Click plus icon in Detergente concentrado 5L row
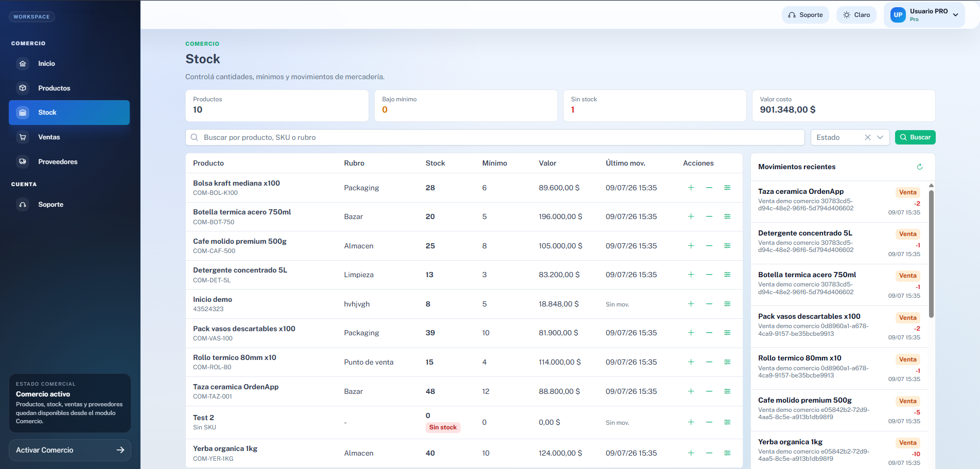980x469 pixels. 691,275
